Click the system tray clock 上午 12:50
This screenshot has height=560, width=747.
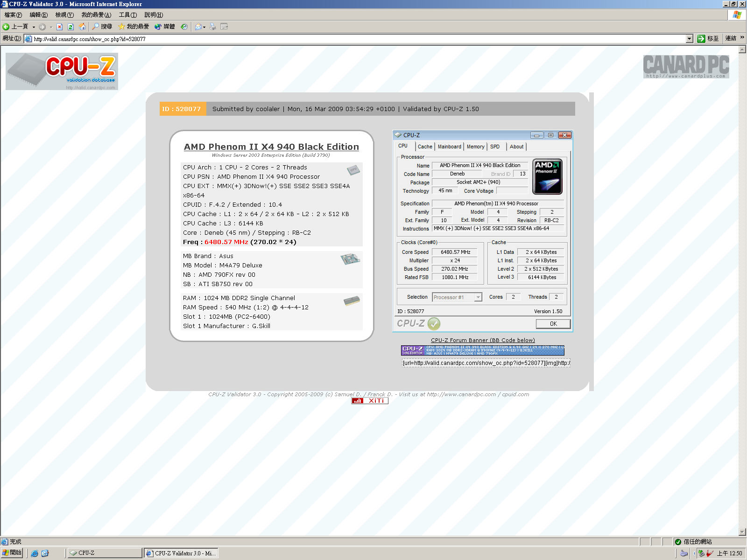(x=729, y=553)
